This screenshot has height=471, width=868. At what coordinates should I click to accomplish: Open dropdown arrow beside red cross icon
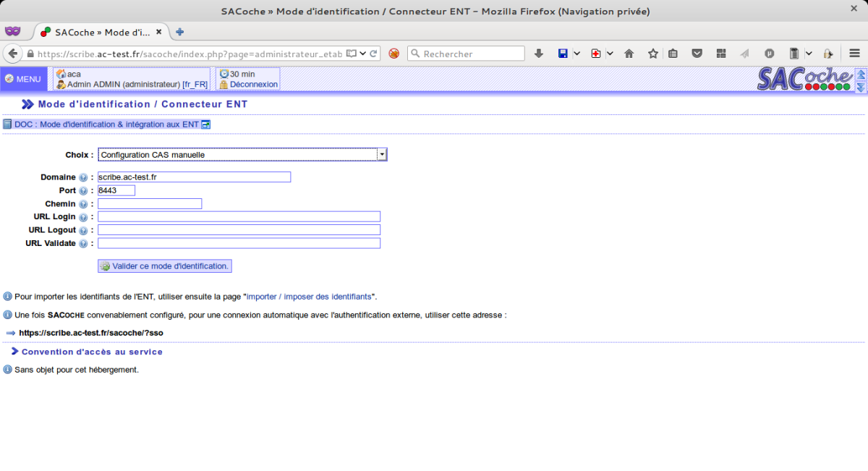point(610,54)
